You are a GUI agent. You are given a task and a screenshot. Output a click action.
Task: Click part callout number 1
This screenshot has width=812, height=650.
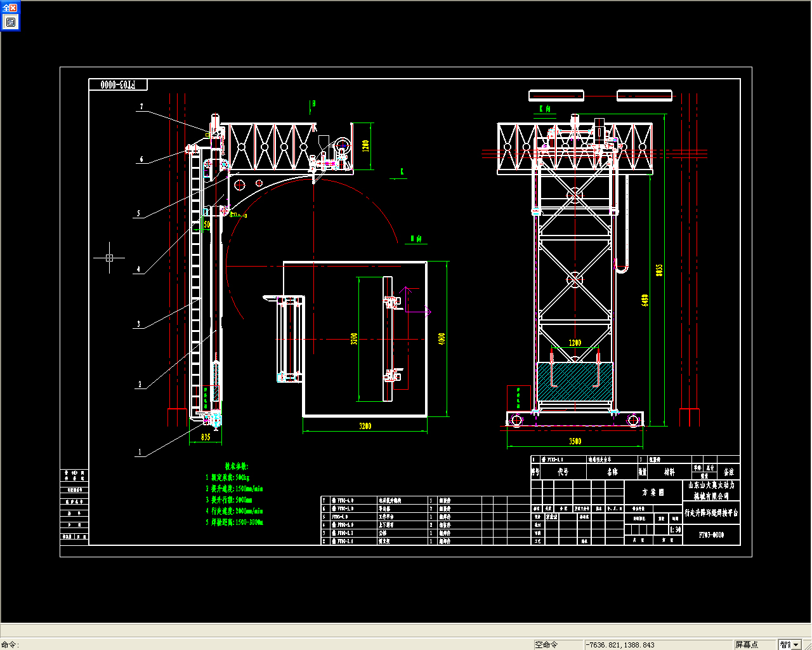140,453
